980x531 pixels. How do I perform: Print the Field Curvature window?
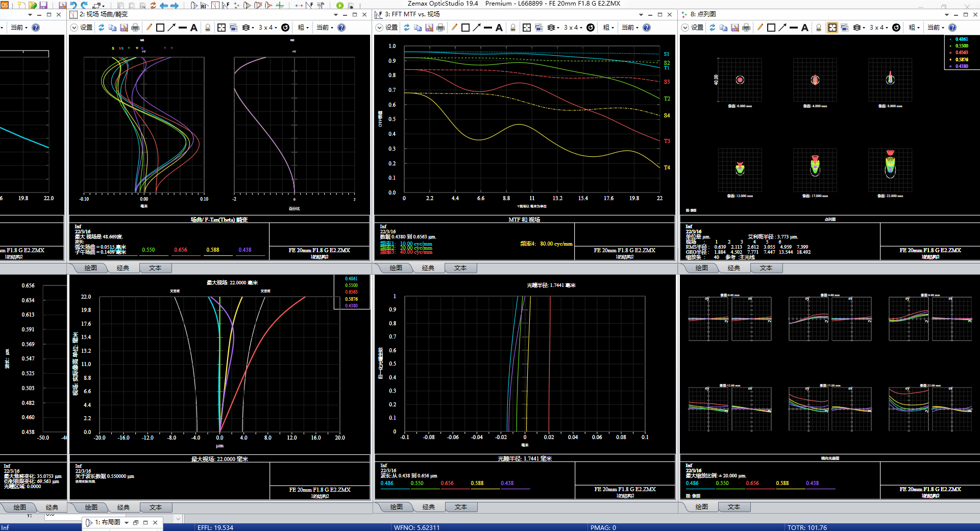pos(135,28)
